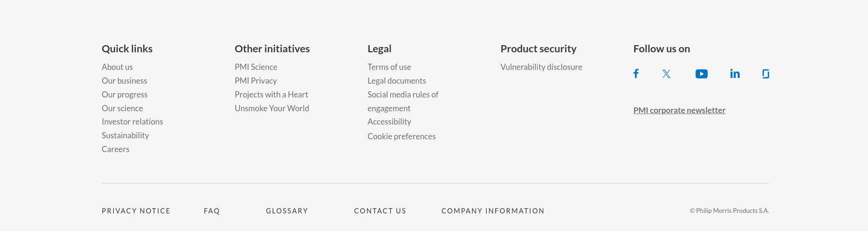The height and width of the screenshot is (231, 868).
Task: Click the Glassdoor icon
Action: click(765, 74)
